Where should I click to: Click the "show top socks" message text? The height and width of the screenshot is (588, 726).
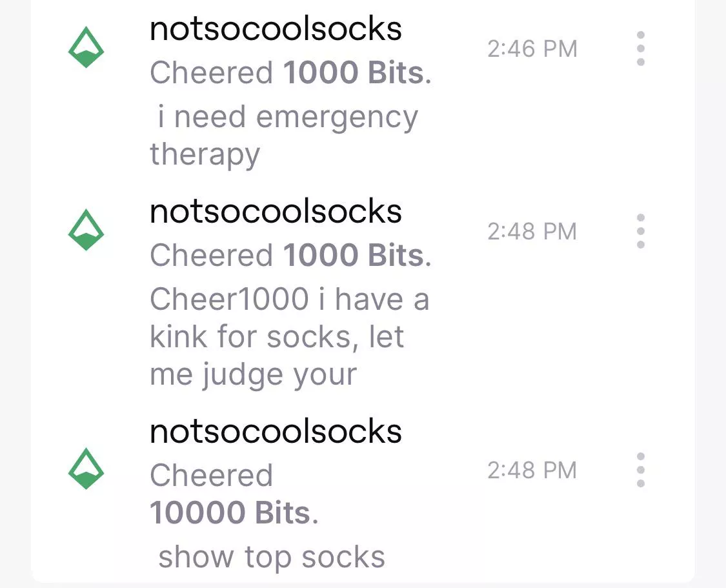(x=271, y=557)
